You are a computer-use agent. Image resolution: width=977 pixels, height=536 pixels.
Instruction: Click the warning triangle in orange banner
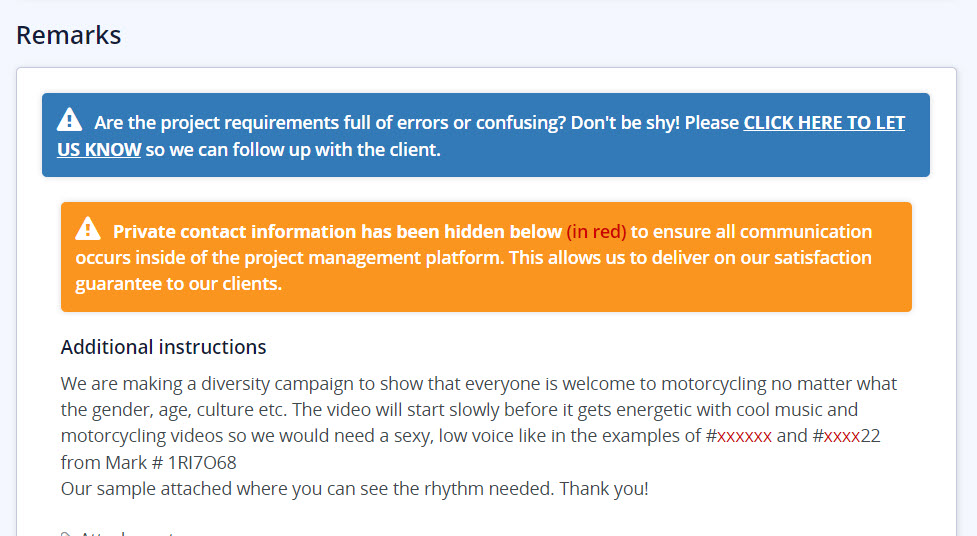click(x=88, y=230)
